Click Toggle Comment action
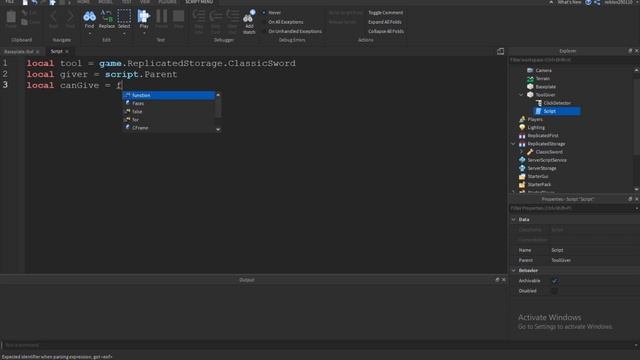The width and height of the screenshot is (640, 360). 385,13
